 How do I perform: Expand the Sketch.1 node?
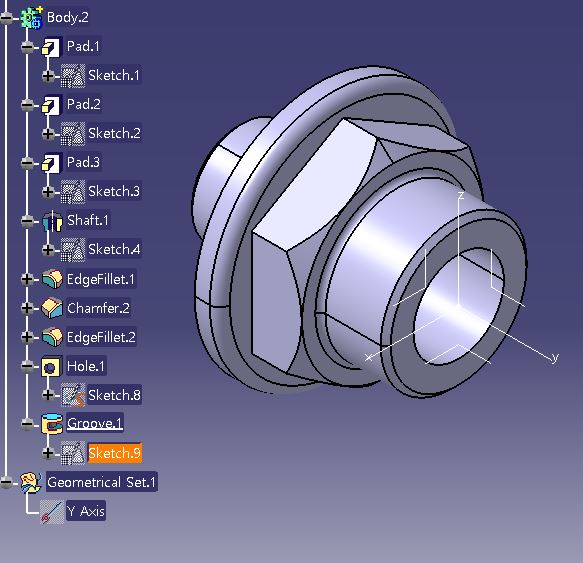click(x=48, y=76)
